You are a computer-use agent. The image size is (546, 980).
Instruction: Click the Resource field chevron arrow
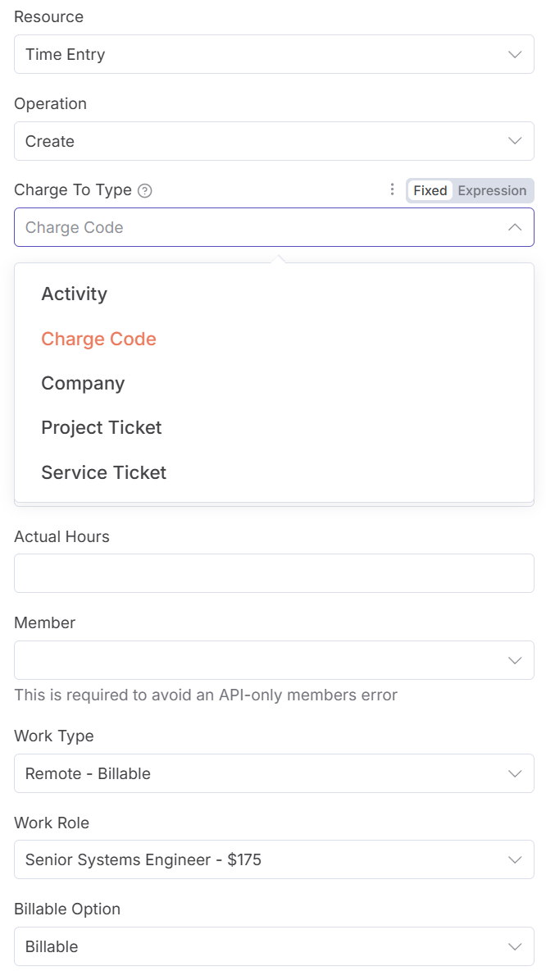pos(515,55)
